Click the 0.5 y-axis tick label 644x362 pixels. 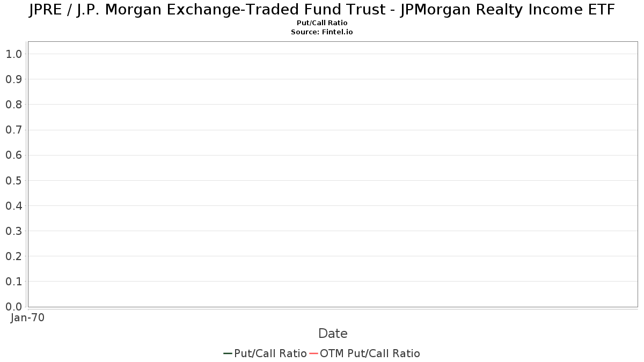(x=13, y=180)
